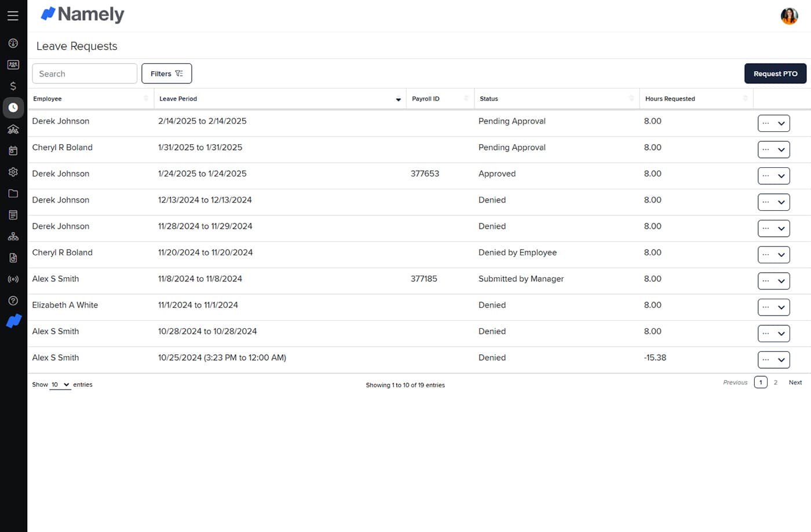Image resolution: width=811 pixels, height=532 pixels.
Task: Open the settings gear icon
Action: pos(13,172)
